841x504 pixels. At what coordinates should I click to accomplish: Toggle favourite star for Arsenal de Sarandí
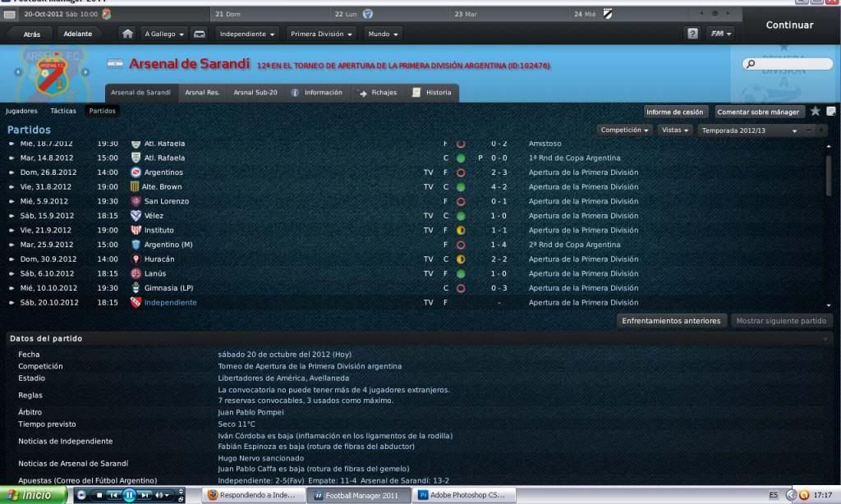click(x=816, y=112)
